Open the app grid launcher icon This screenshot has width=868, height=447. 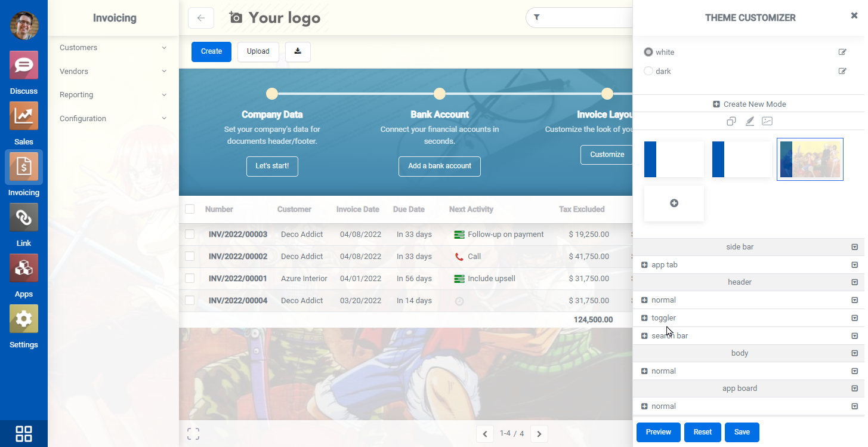(x=24, y=433)
